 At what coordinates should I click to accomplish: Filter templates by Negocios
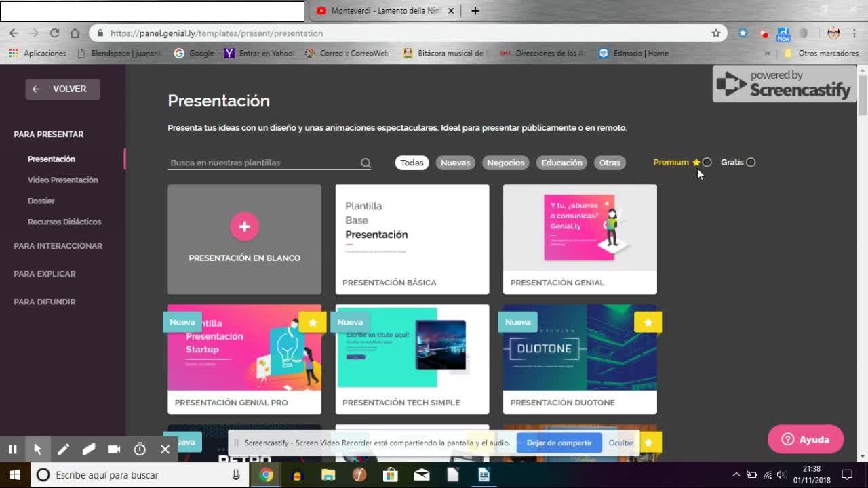(506, 163)
